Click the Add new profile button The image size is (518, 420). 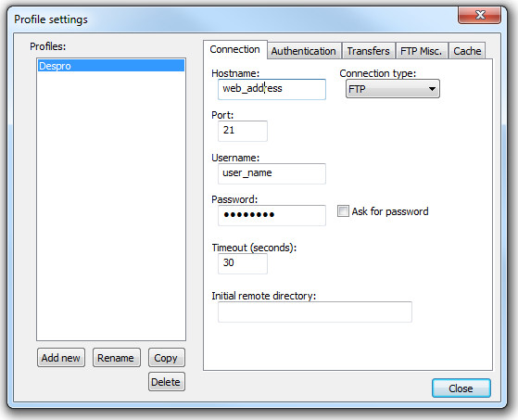(61, 358)
